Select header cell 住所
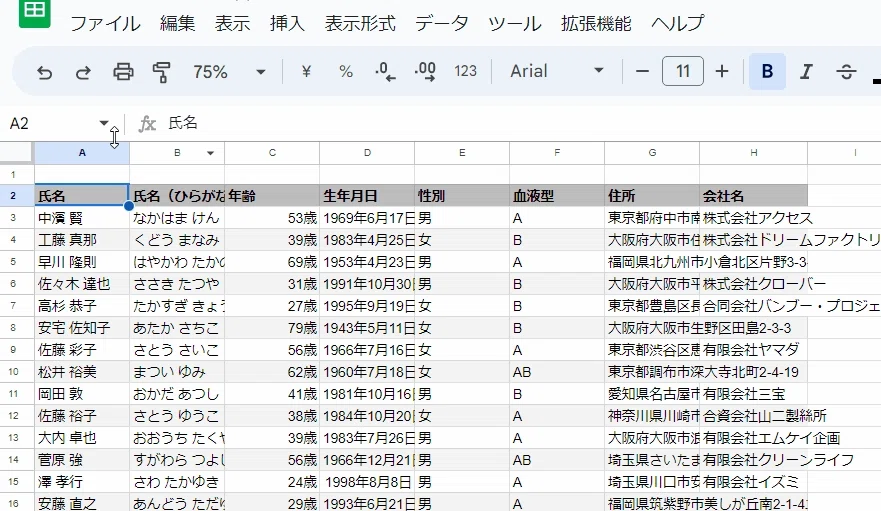The height and width of the screenshot is (511, 881). pos(652,196)
